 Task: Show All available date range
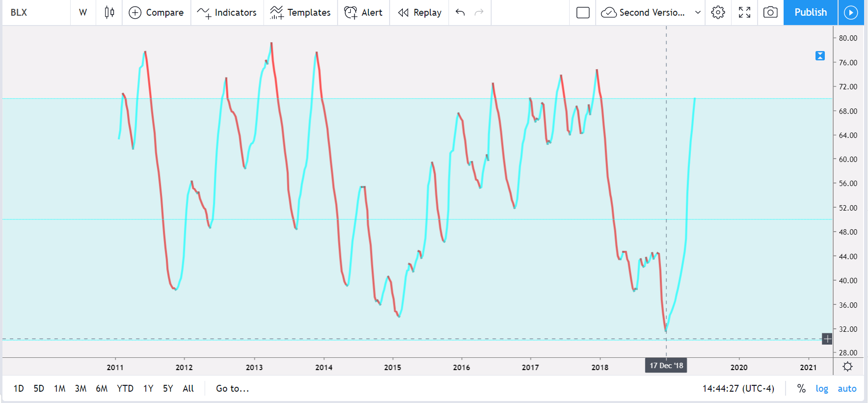pyautogui.click(x=188, y=389)
